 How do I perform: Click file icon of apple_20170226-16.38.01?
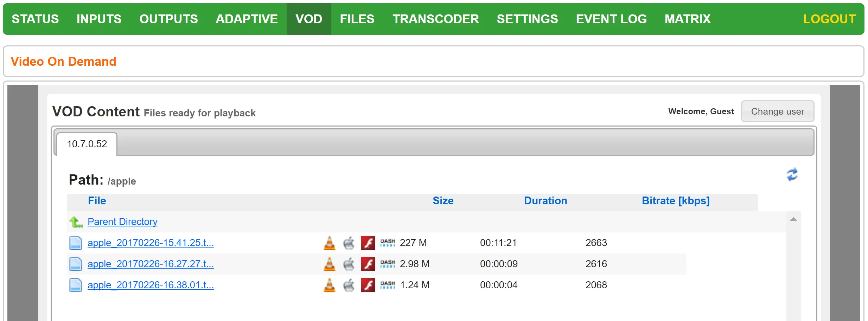click(x=75, y=285)
